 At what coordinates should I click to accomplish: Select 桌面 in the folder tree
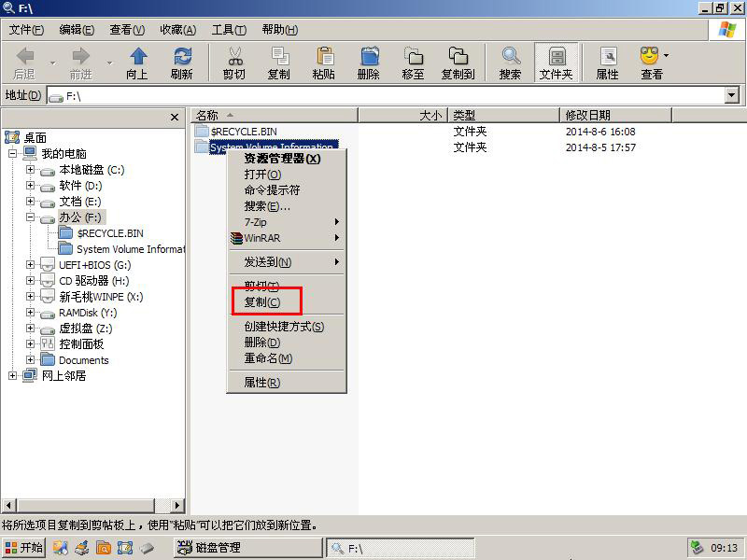[35, 137]
